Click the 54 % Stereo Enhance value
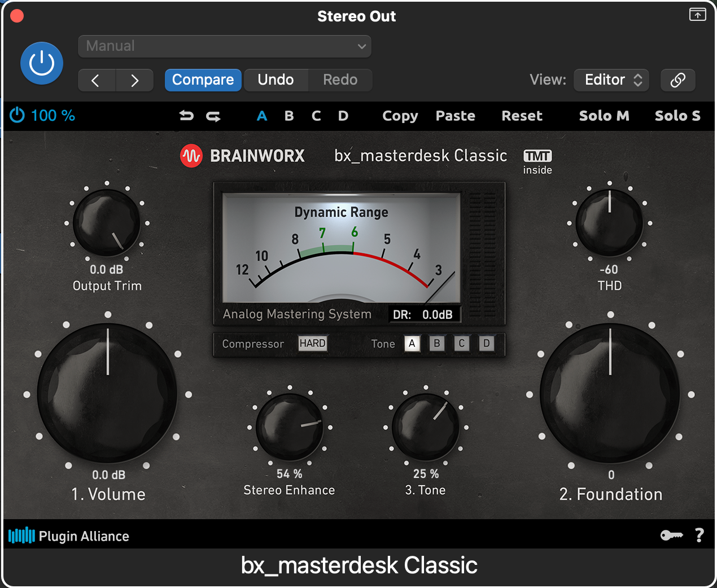This screenshot has width=717, height=588. 289,474
